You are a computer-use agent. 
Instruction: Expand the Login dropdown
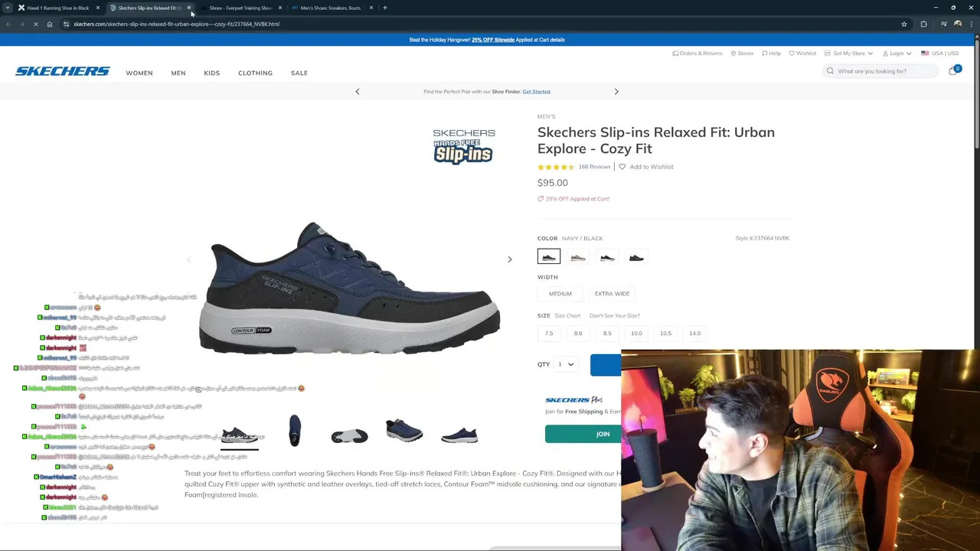tap(897, 54)
